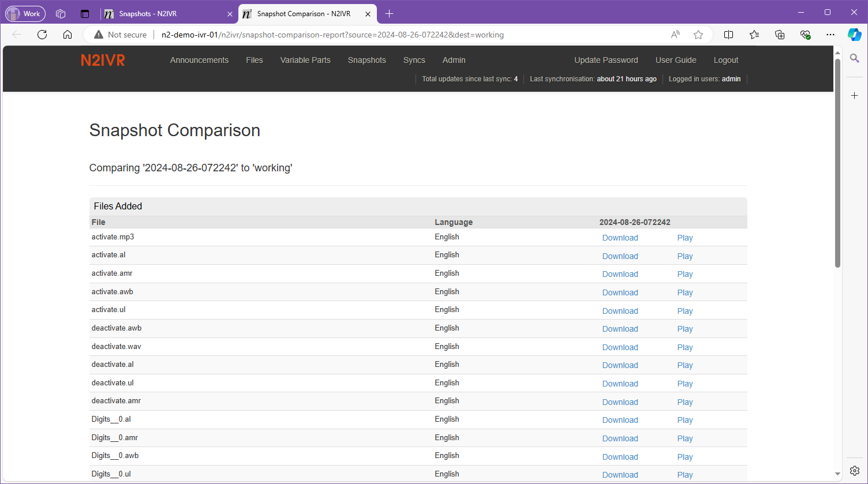Click the Logout link
The width and height of the screenshot is (868, 484).
725,60
